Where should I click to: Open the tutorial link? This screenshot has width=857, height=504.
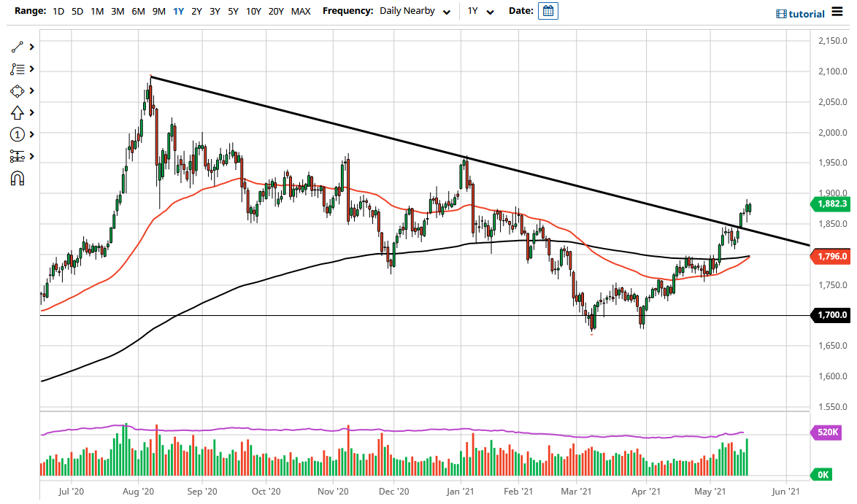[x=807, y=14]
